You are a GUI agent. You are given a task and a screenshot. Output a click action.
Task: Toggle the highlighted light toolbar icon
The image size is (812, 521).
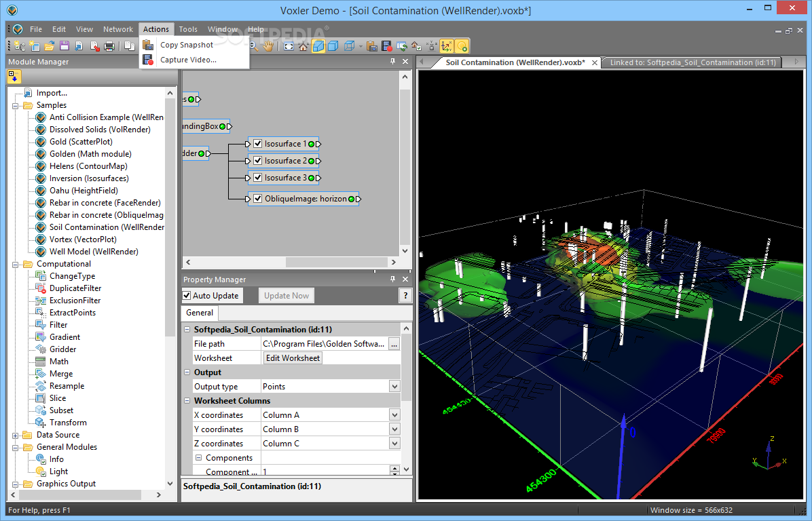pos(462,46)
